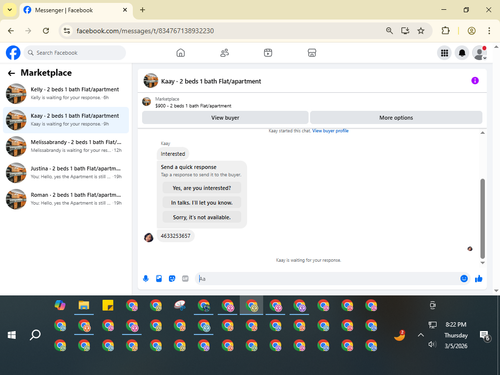
Task: Open the Facebook logo home link
Action: click(x=13, y=53)
